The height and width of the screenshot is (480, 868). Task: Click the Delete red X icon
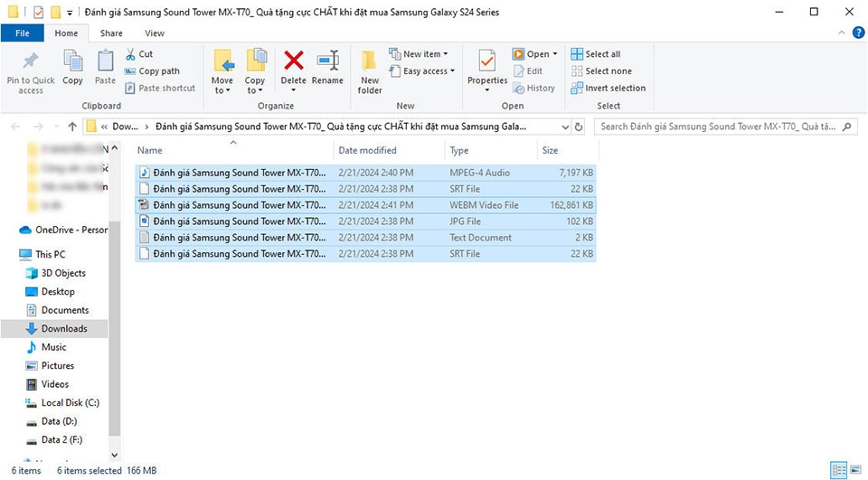(x=293, y=61)
